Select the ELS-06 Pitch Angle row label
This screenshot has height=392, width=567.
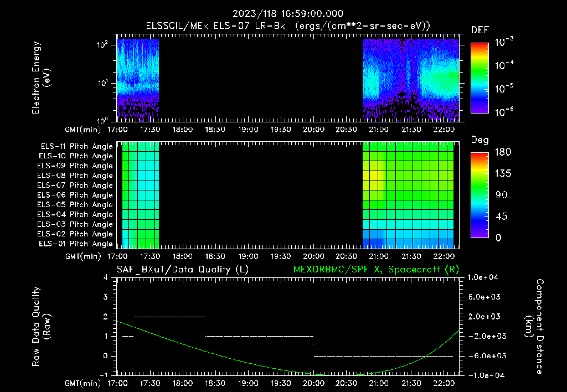[75, 195]
